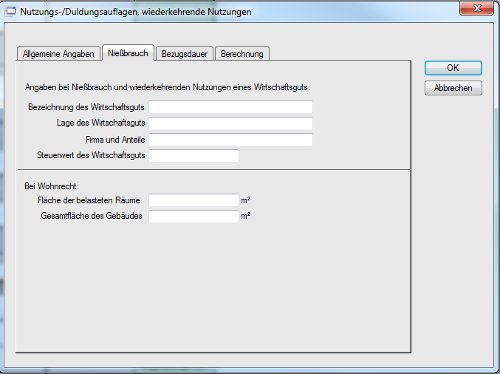500x374 pixels.
Task: Focus the Bezeichnung des Wirtschaftsguts field
Action: (x=230, y=107)
